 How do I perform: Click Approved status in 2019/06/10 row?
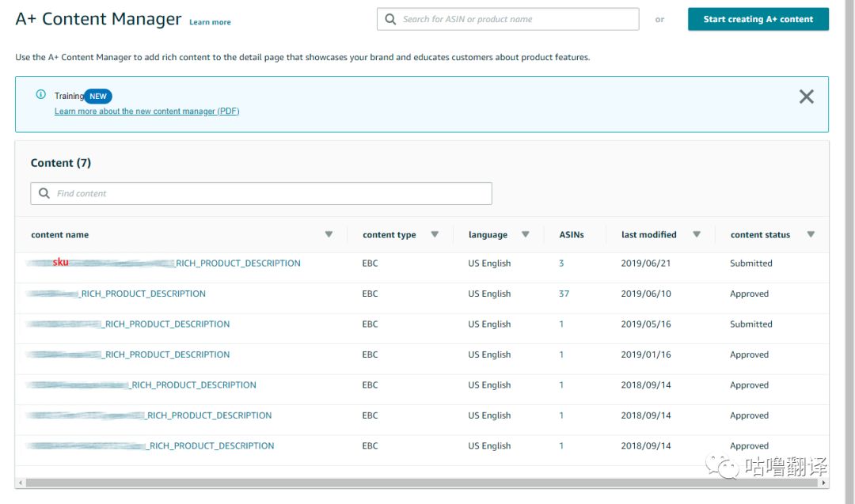[749, 294]
